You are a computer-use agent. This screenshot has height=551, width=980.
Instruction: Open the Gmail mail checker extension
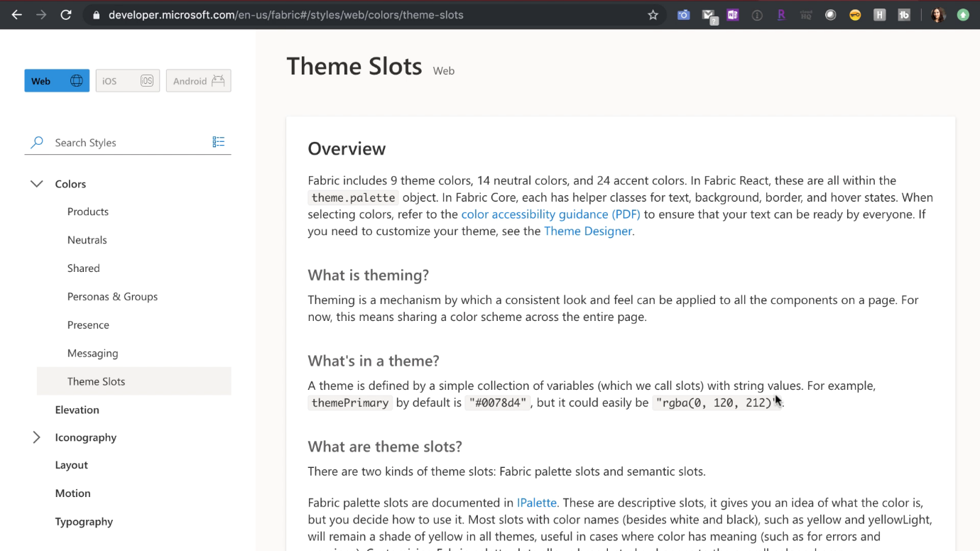click(x=709, y=15)
